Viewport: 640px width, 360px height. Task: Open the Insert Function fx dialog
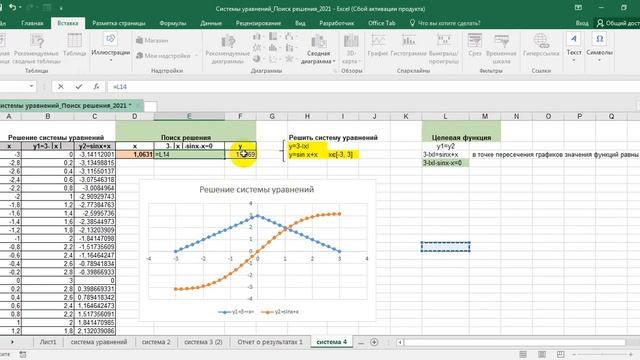tap(96, 87)
